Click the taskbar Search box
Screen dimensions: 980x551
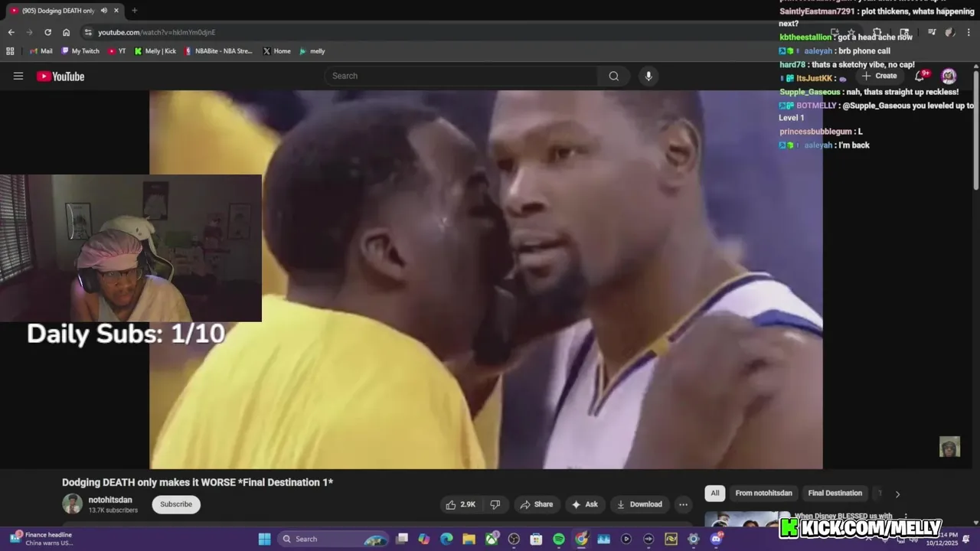point(333,539)
